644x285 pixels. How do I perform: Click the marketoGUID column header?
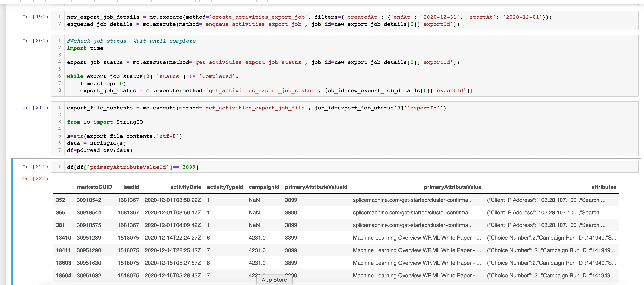coord(94,187)
